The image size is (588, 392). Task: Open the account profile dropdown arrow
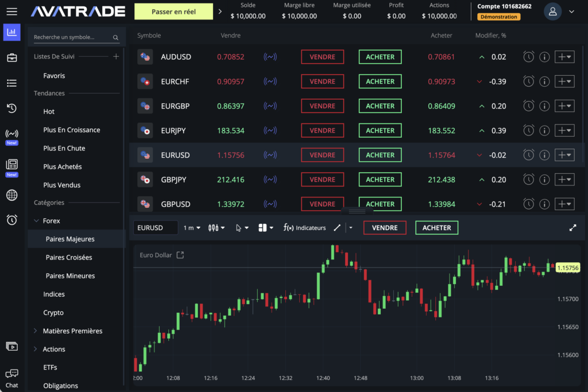point(571,11)
